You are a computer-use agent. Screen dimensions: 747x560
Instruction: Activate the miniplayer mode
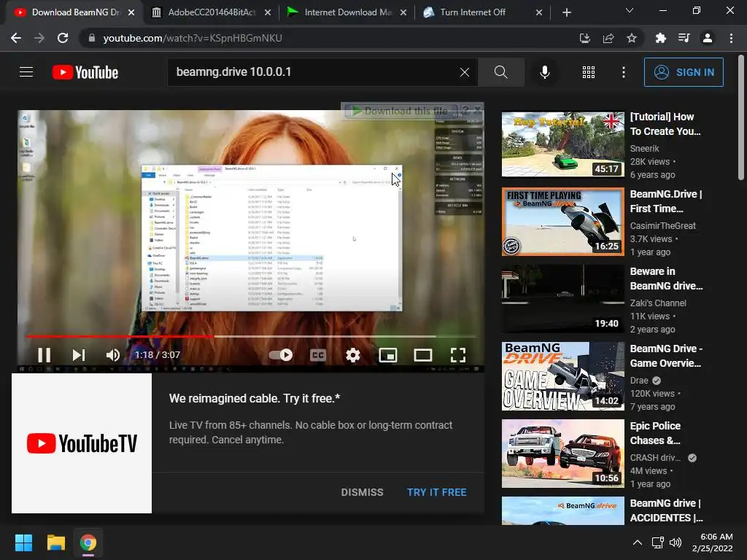point(388,355)
